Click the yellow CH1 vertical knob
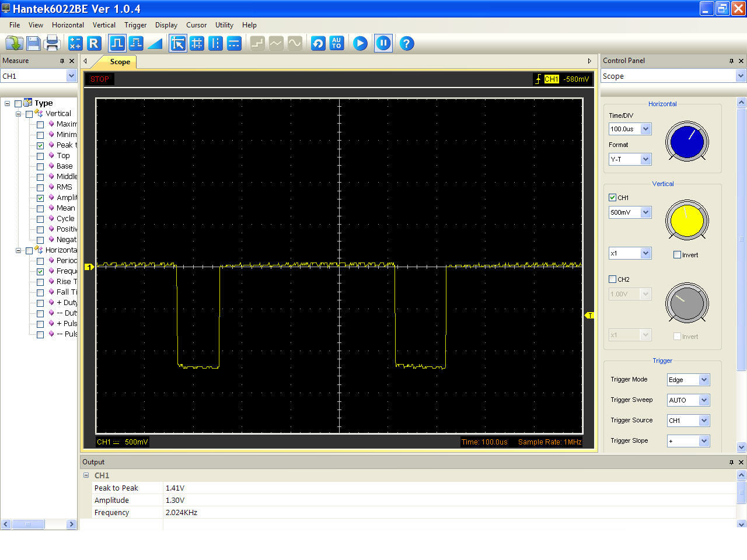The image size is (747, 560). click(687, 220)
